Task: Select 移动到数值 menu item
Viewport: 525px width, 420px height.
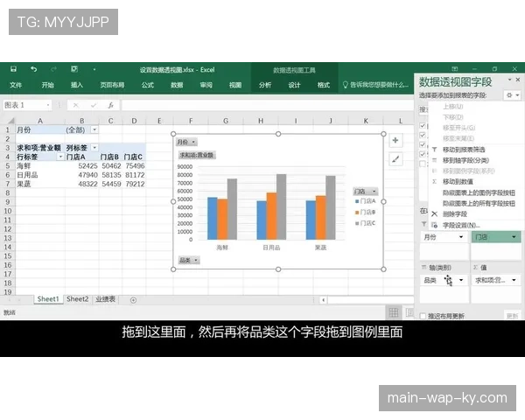Action: click(x=475, y=181)
